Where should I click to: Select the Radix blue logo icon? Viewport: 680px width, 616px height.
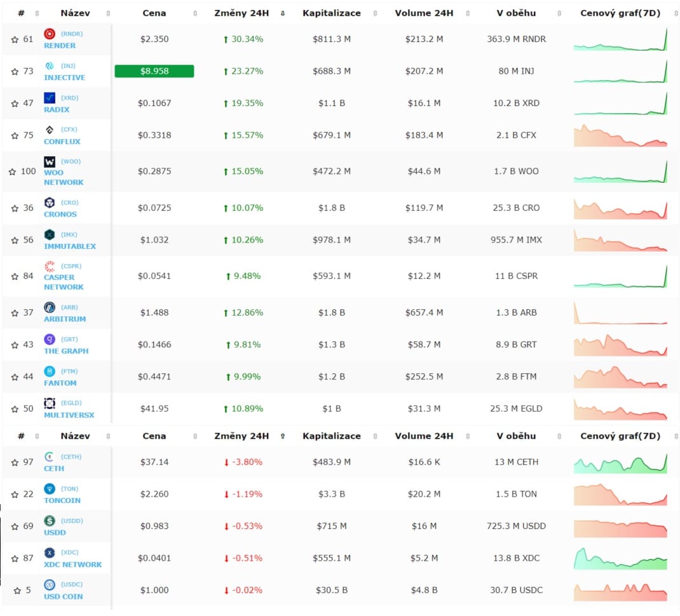tap(50, 98)
